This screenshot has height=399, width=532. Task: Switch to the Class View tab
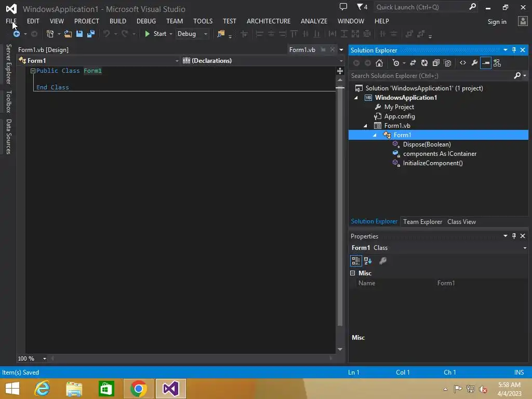(x=461, y=221)
